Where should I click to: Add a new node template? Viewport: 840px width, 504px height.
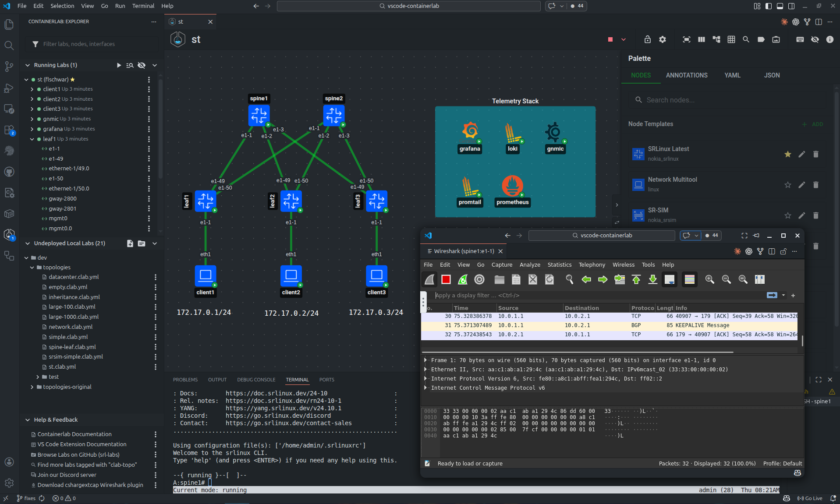click(x=813, y=124)
